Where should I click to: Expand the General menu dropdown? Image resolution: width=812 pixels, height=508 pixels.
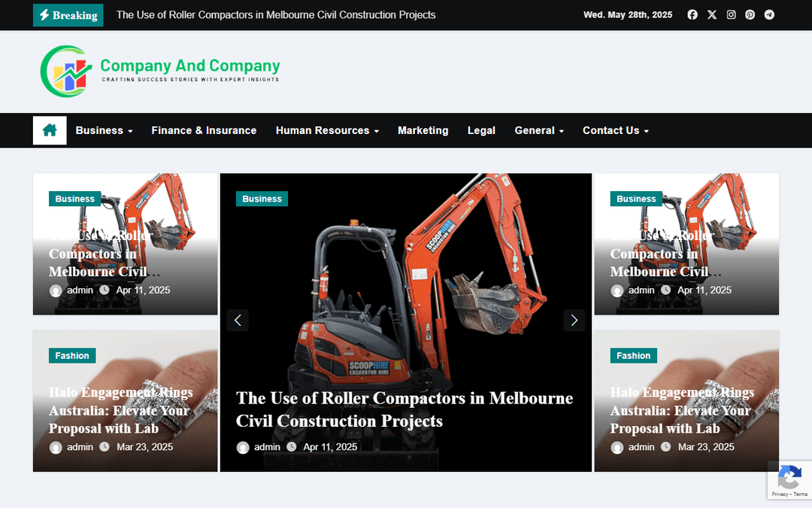pos(539,131)
